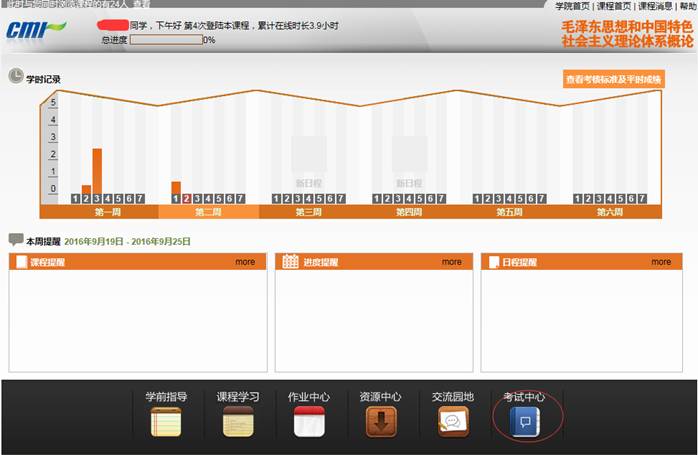The height and width of the screenshot is (455, 698).
Task: Click the calendar icon in 进度提醒 header
Action: coord(290,262)
